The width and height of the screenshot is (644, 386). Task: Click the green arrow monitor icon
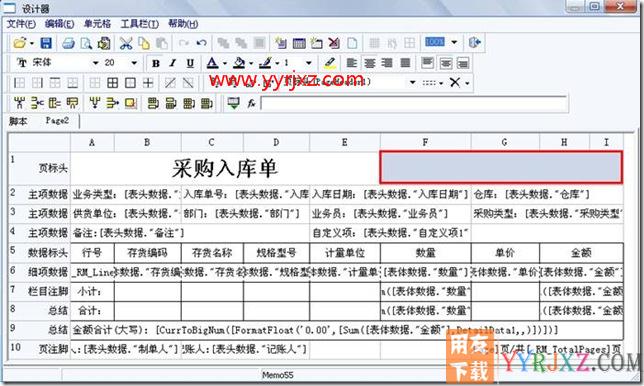pyautogui.click(x=233, y=103)
